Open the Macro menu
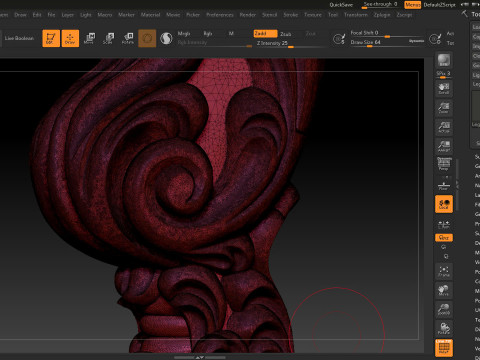Screen dimensions: 480x360 (x=105, y=15)
